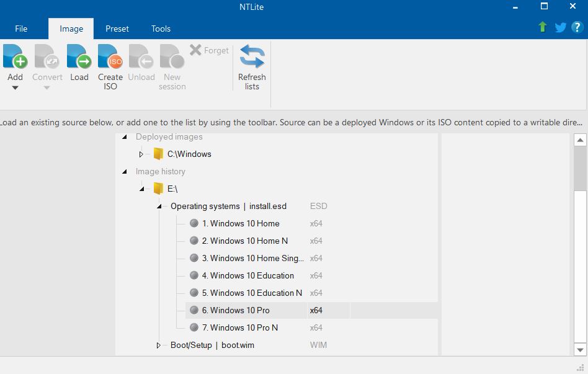Screen dimensions: 588x374
Task: Click status dot for Windows 10 Pro N
Action: 194,327
